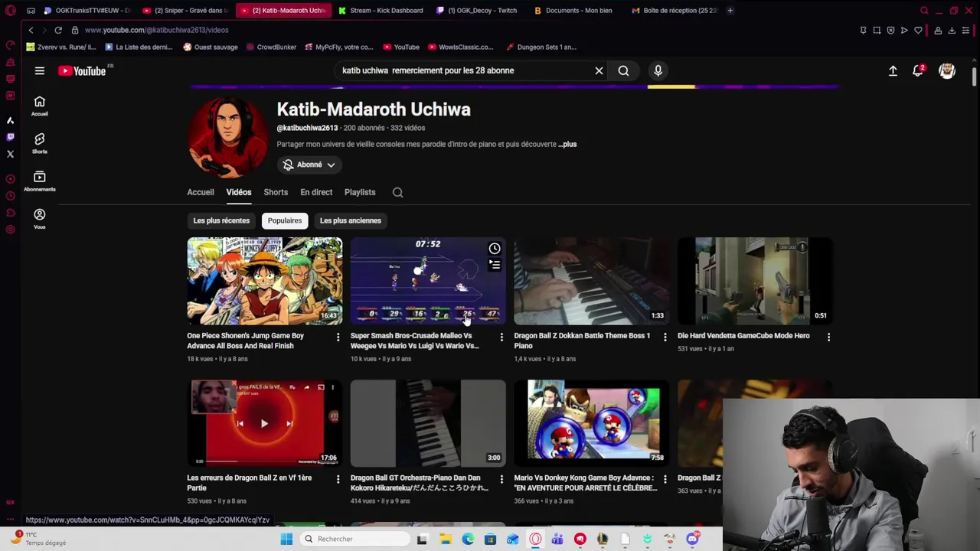
Task: Switch to the Sniper - Gravé dans browser tab
Action: coord(185,10)
